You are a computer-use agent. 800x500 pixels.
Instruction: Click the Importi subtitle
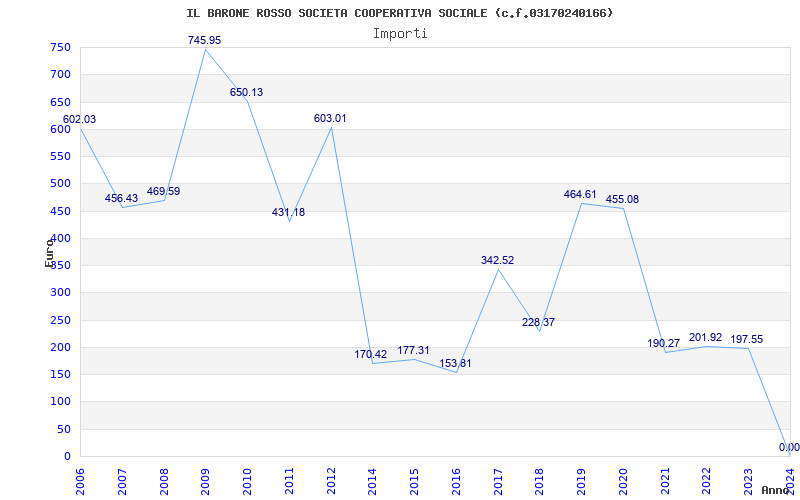pos(400,34)
